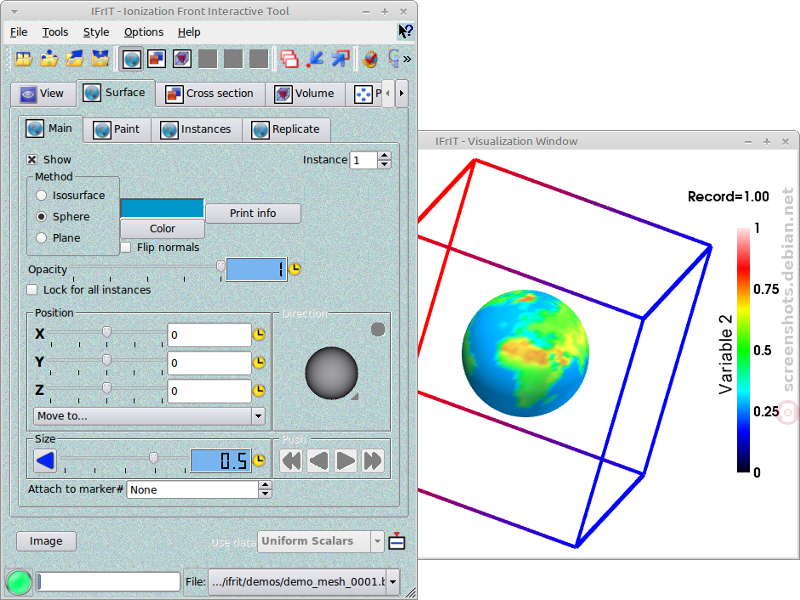
Task: Click the folder icon with blue dots in toolbar
Action: (x=49, y=59)
